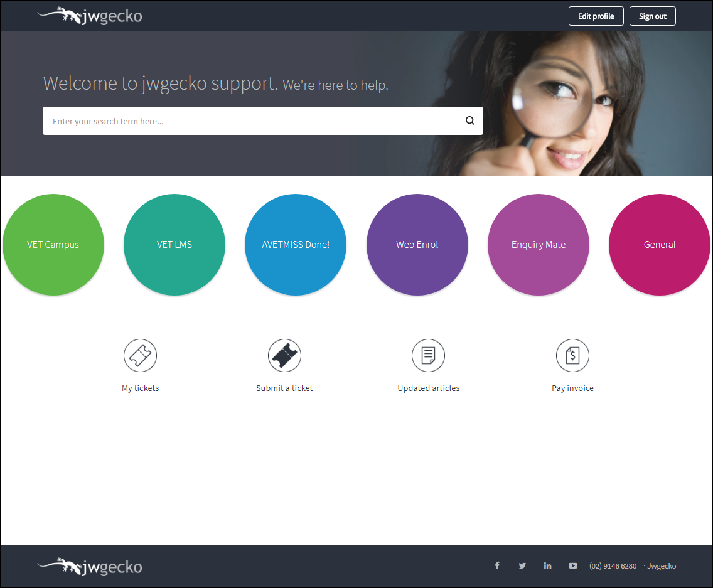Focus the search term input field
Image resolution: width=713 pixels, height=588 pixels.
tap(251, 121)
